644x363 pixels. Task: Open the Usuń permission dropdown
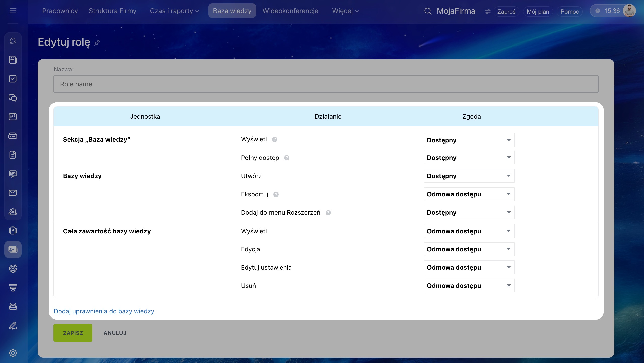coord(469,286)
